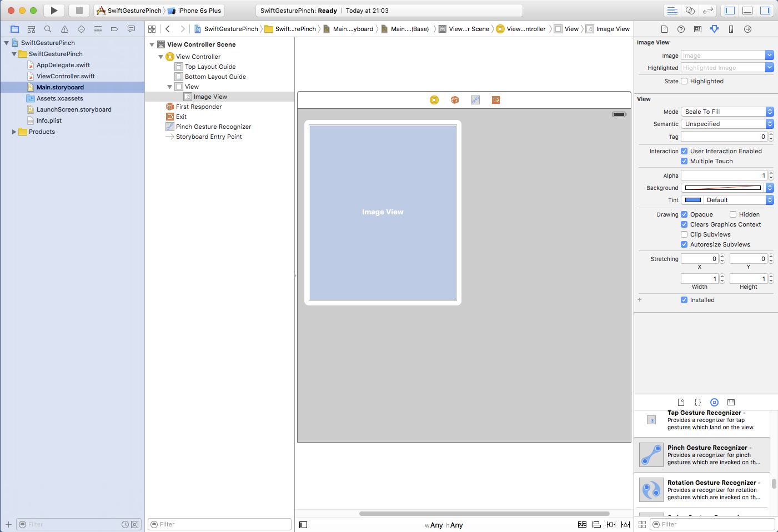Switch to the Size inspector icon
Viewport: 778px width, 532px height.
point(731,29)
